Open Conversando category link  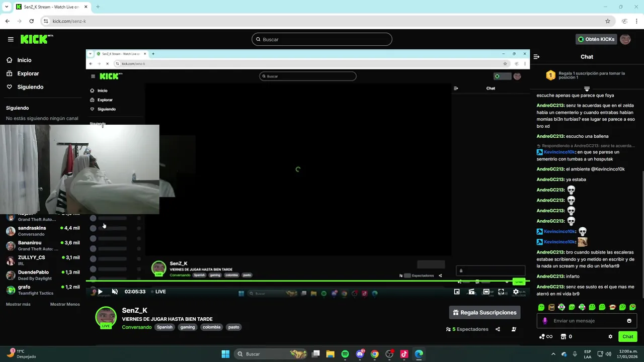[x=136, y=327]
